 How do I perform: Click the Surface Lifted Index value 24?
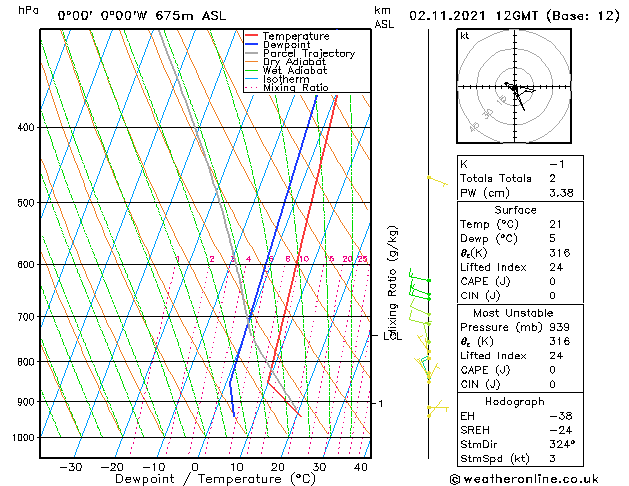tap(556, 267)
